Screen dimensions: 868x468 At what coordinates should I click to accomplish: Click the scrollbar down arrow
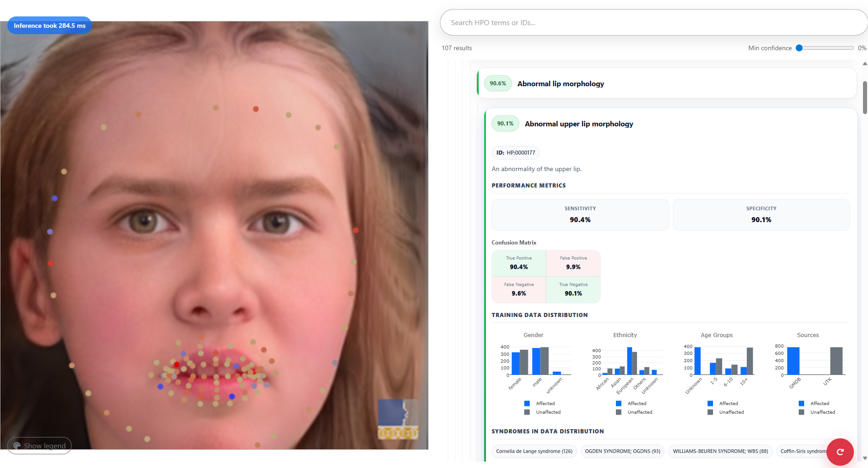tap(865, 458)
